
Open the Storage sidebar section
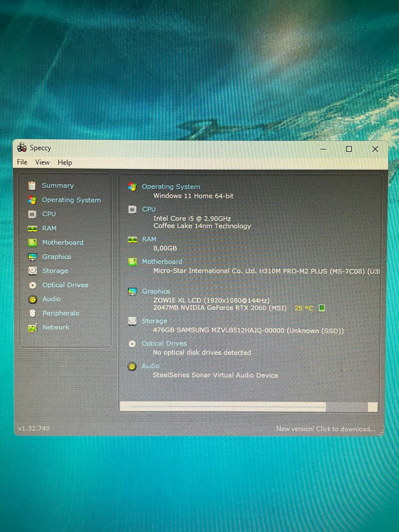55,271
